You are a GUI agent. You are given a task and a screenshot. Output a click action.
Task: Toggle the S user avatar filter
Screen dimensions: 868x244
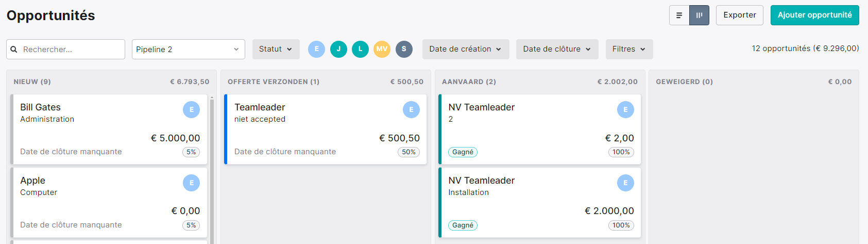tap(404, 49)
